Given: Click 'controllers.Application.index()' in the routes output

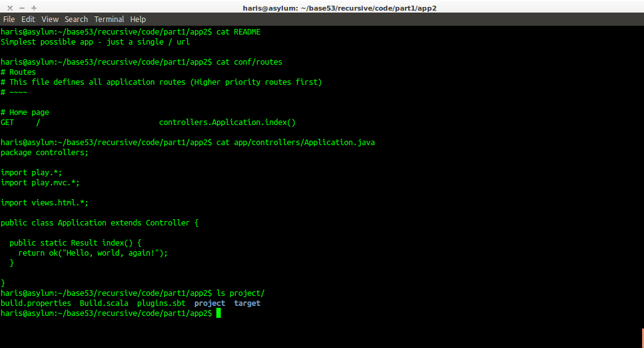Looking at the screenshot, I should click(227, 122).
